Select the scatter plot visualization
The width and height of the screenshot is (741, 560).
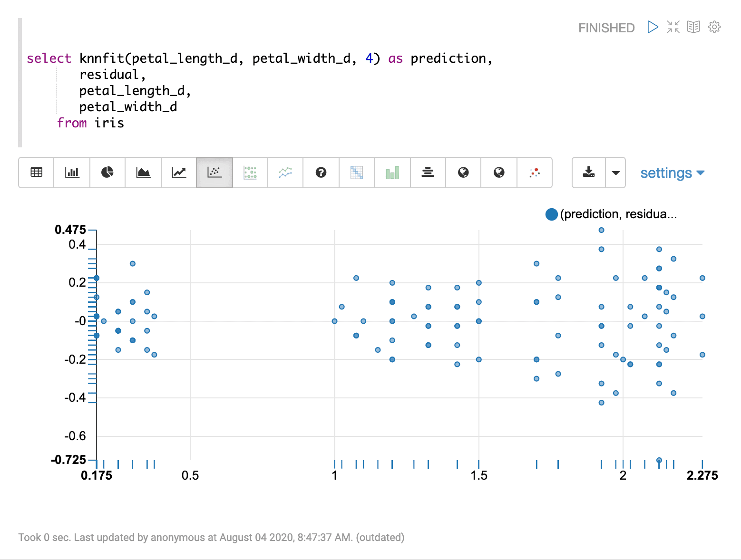[214, 173]
